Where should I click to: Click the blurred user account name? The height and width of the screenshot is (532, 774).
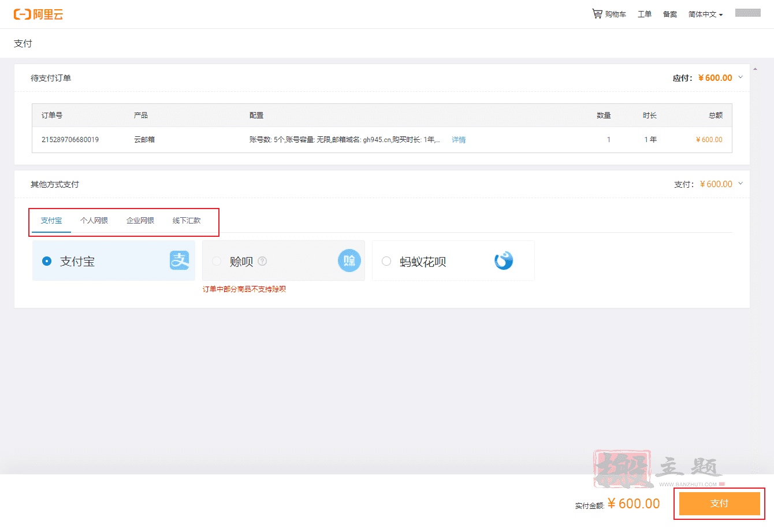click(x=748, y=13)
